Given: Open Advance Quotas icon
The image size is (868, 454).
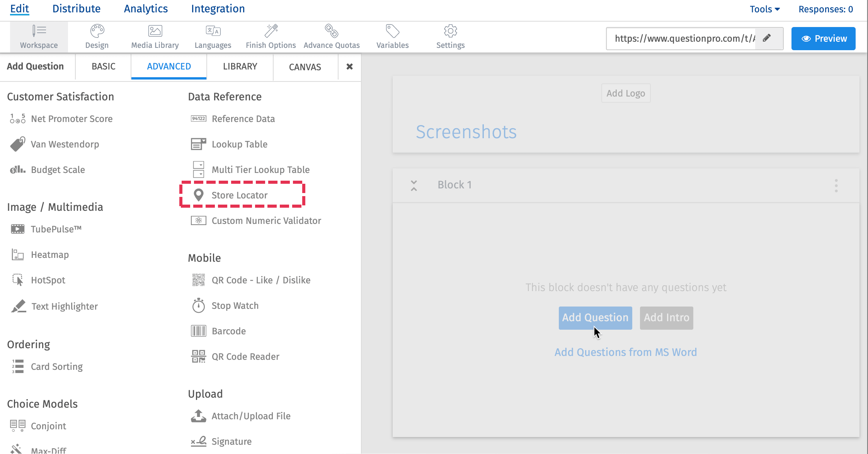Looking at the screenshot, I should click(332, 31).
